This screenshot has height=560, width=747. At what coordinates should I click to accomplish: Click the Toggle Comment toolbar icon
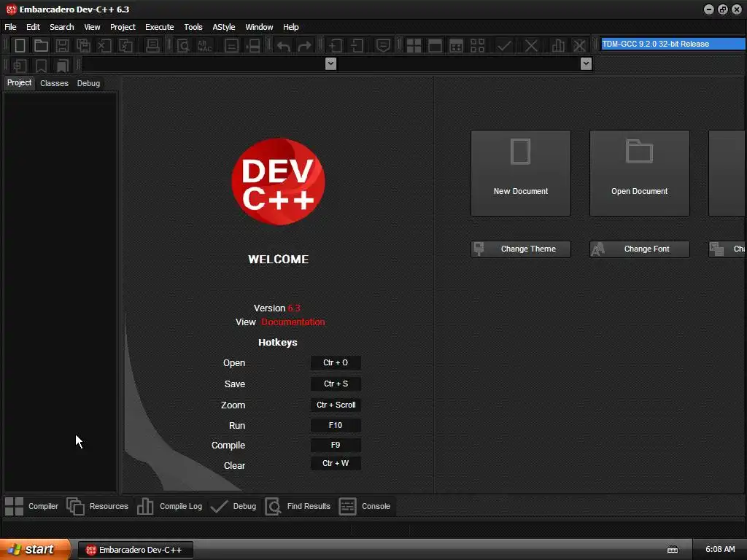coord(383,46)
